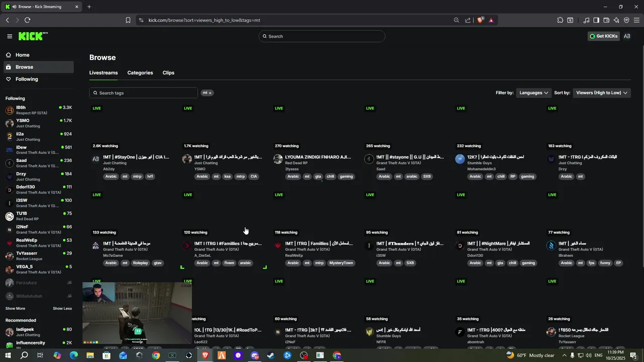Open browser main menu

pos(636,20)
